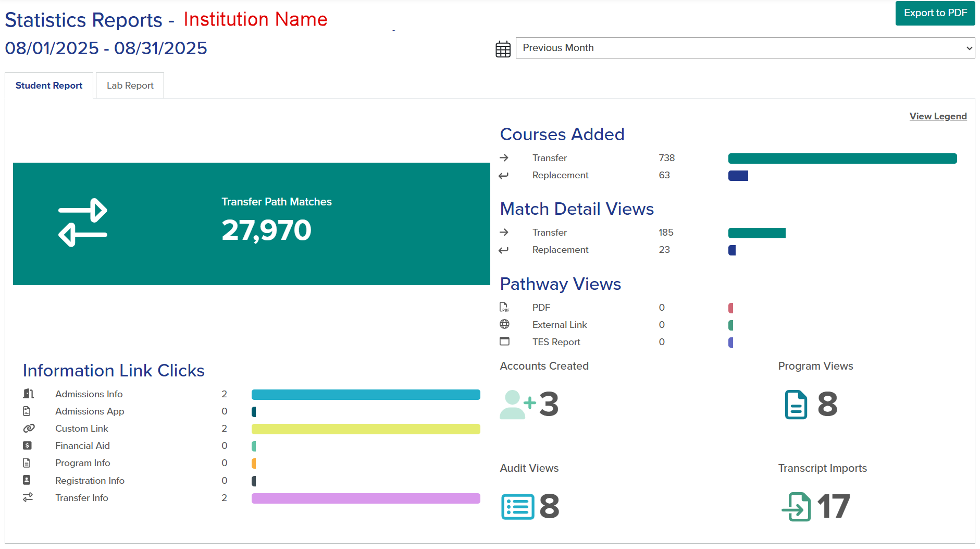Open the View Legend link

pyautogui.click(x=937, y=116)
